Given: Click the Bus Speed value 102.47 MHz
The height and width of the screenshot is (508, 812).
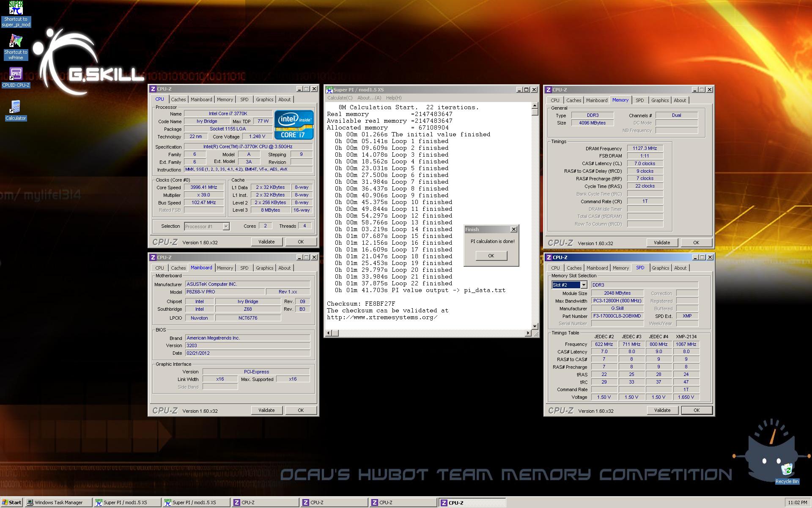Looking at the screenshot, I should click(x=204, y=202).
